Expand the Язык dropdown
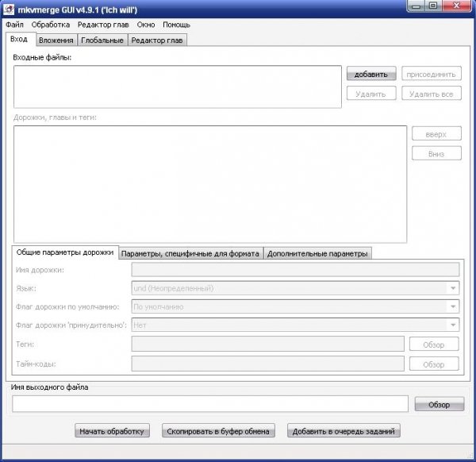Screen dimensions: 476x462 (453, 288)
